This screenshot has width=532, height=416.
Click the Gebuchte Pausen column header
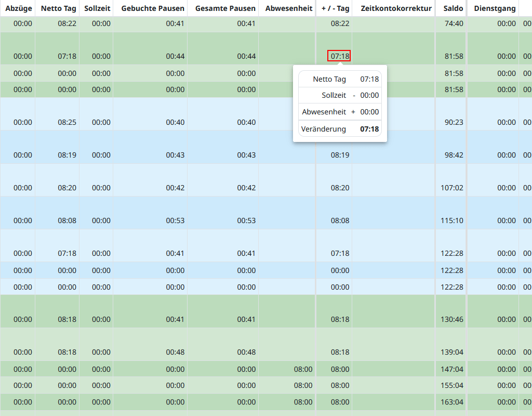pos(153,8)
